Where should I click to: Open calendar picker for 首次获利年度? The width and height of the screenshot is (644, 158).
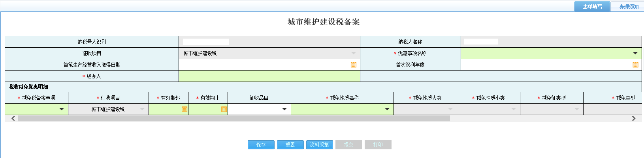click(635, 65)
